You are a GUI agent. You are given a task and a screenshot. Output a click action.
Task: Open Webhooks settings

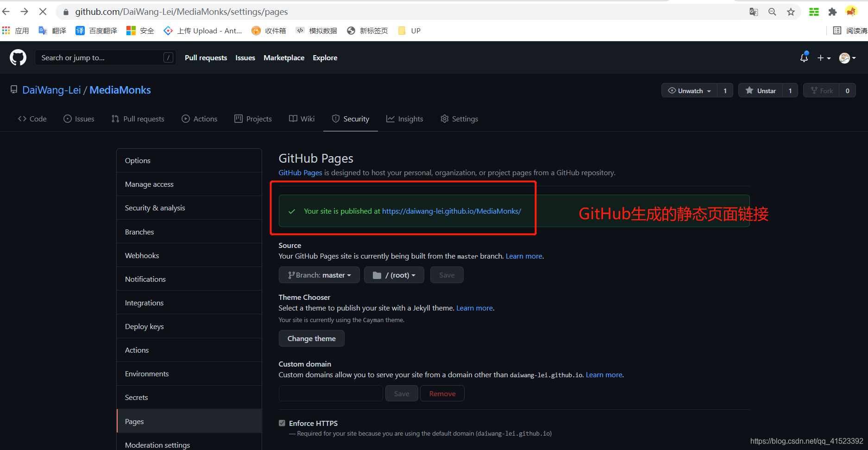pyautogui.click(x=189, y=255)
